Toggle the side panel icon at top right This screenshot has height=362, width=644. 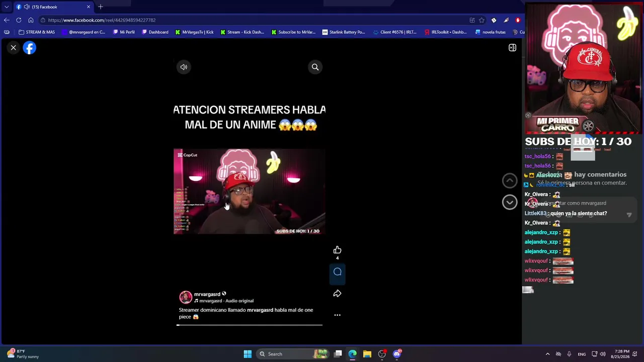pos(512,48)
